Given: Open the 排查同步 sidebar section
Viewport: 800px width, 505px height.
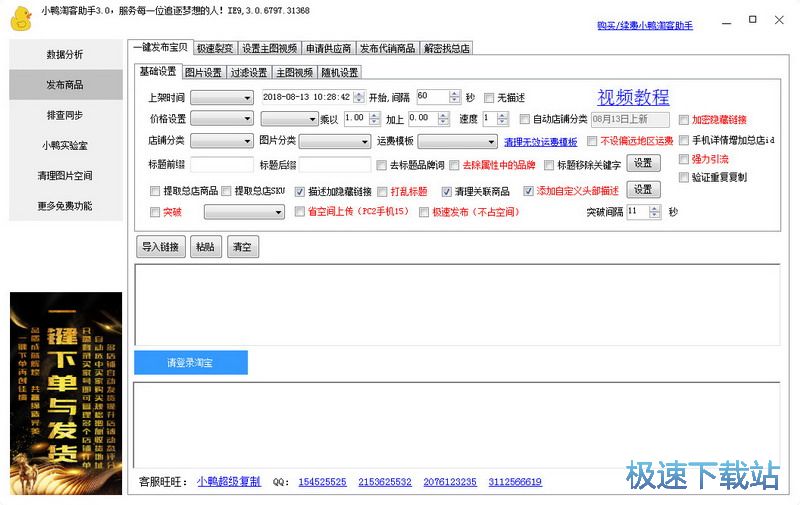Looking at the screenshot, I should (x=65, y=115).
